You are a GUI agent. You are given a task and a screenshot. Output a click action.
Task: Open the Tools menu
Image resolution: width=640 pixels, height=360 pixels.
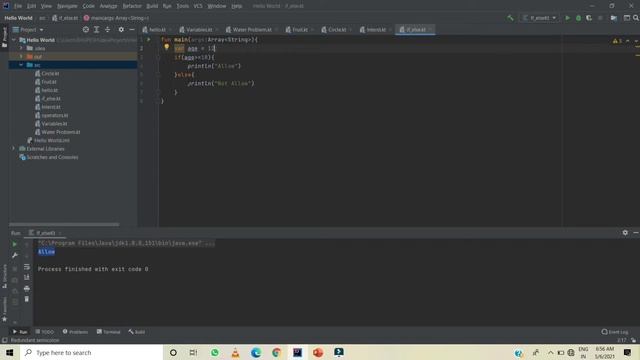182,6
